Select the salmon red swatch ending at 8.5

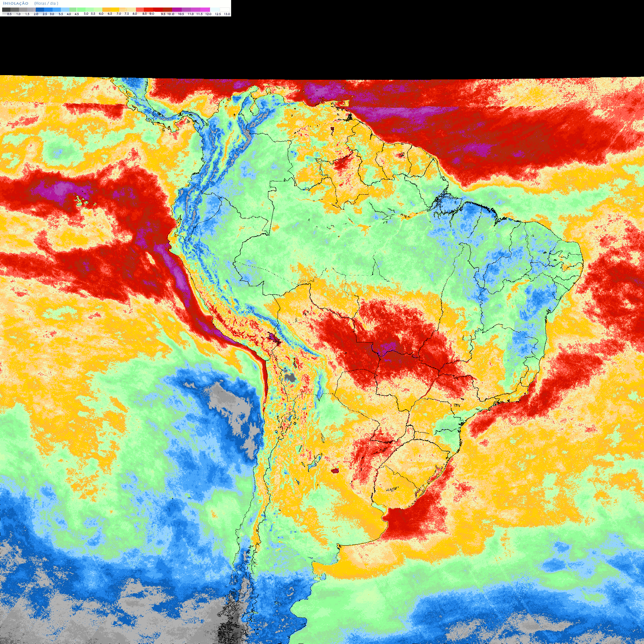(140, 10)
